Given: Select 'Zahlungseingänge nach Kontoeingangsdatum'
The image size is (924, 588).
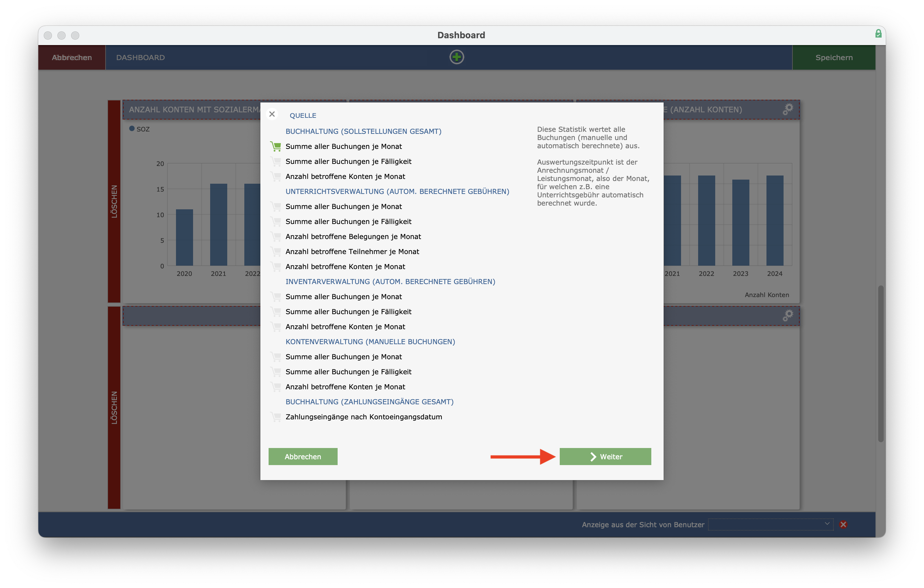Looking at the screenshot, I should (x=364, y=417).
